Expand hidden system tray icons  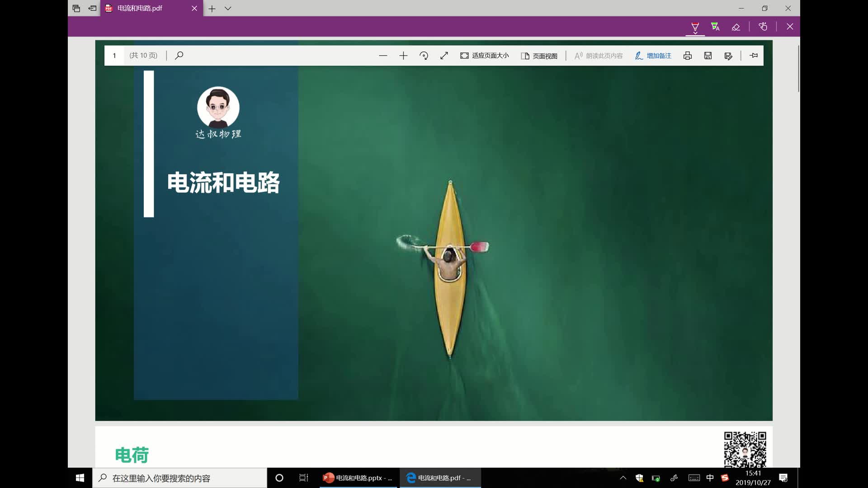click(x=623, y=478)
